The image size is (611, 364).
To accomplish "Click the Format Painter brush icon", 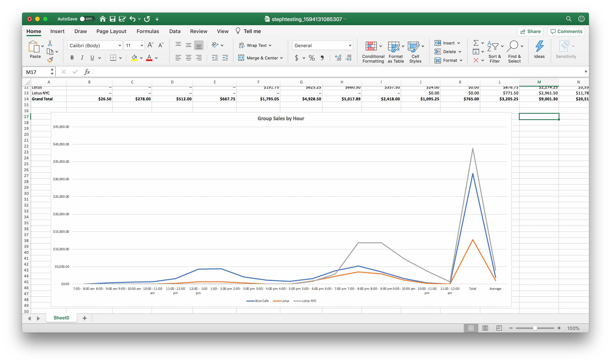I will [50, 60].
